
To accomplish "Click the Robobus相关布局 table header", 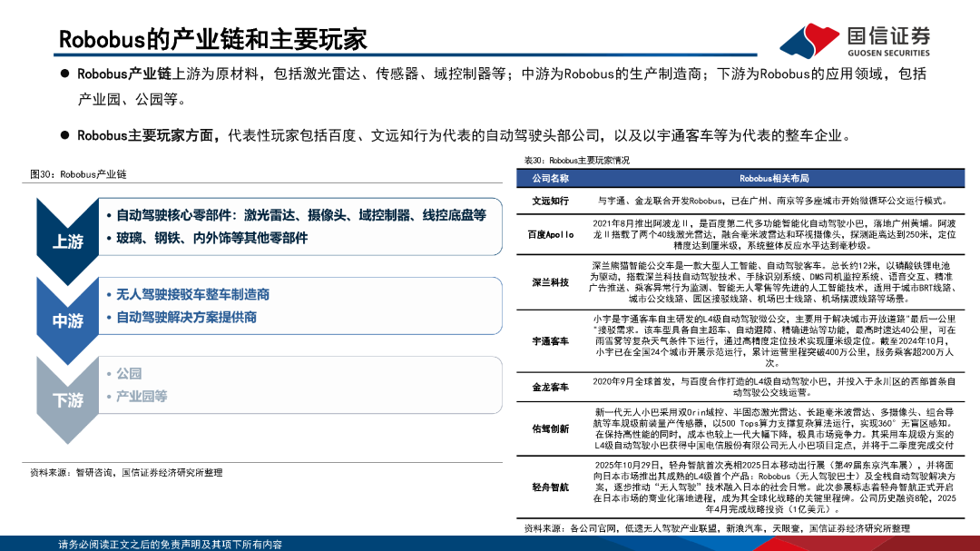I will [774, 178].
